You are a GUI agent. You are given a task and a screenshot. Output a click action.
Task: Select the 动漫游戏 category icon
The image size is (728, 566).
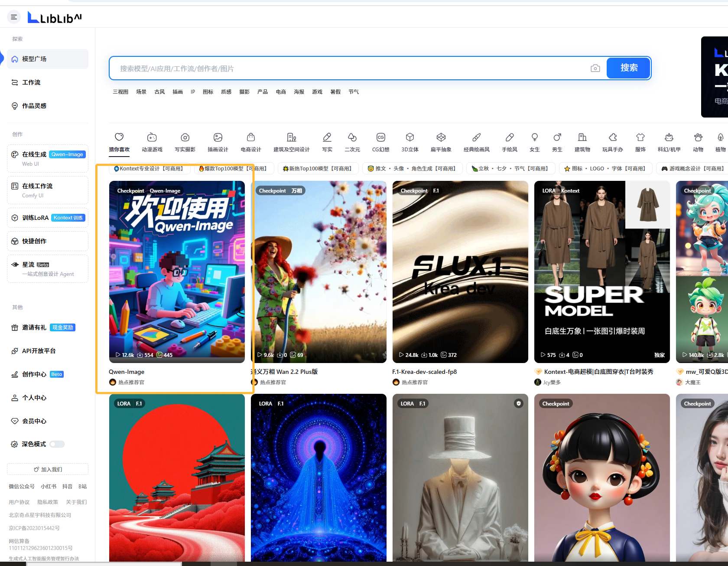[x=152, y=138]
